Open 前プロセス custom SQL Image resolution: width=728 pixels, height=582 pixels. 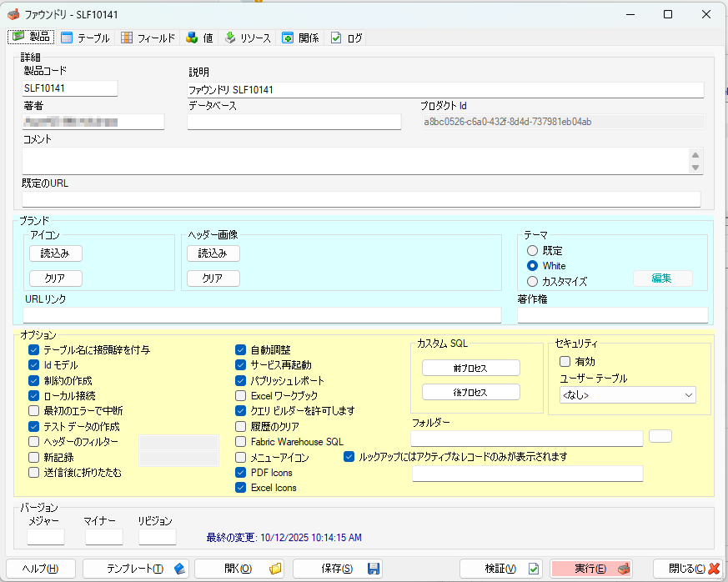click(471, 368)
